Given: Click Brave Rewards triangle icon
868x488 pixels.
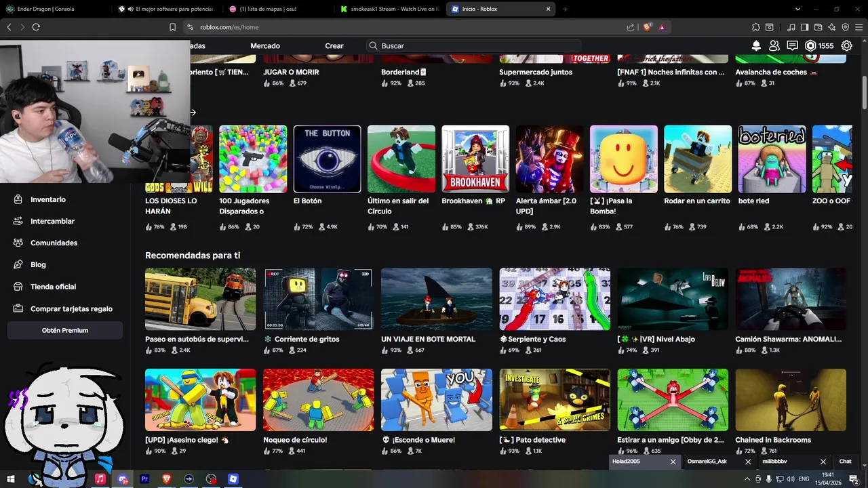Looking at the screenshot, I should click(662, 27).
